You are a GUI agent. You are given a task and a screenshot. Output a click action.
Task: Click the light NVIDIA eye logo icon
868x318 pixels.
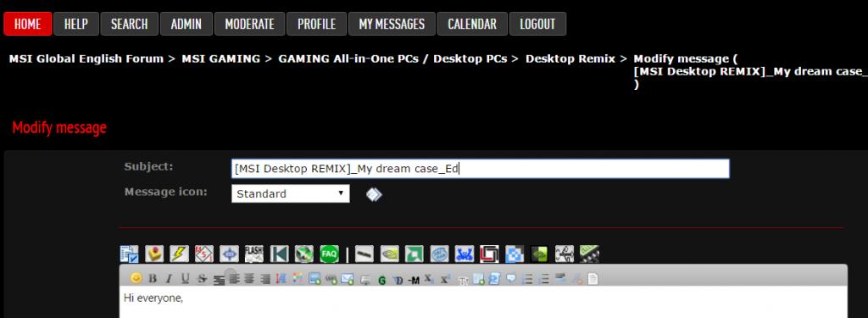click(389, 254)
